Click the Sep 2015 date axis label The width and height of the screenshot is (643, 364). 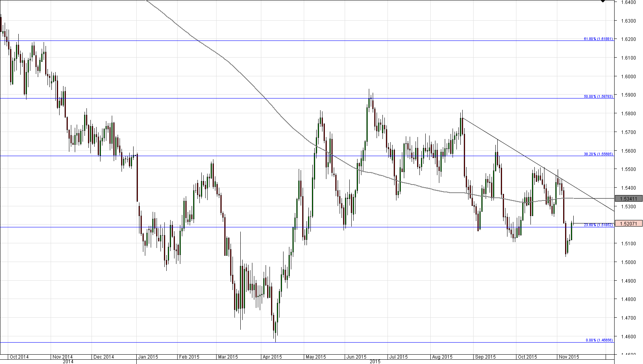[x=486, y=357]
